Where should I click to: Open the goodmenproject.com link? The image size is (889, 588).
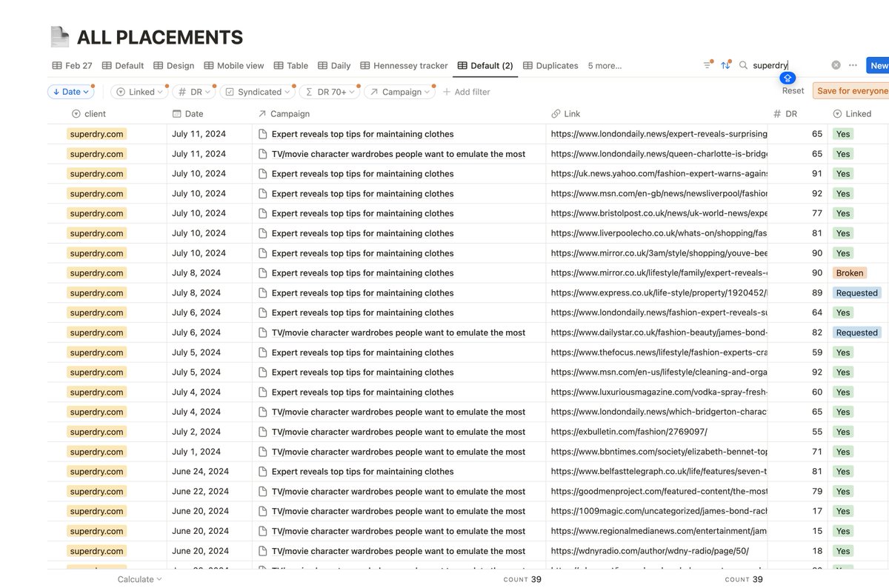pyautogui.click(x=659, y=492)
